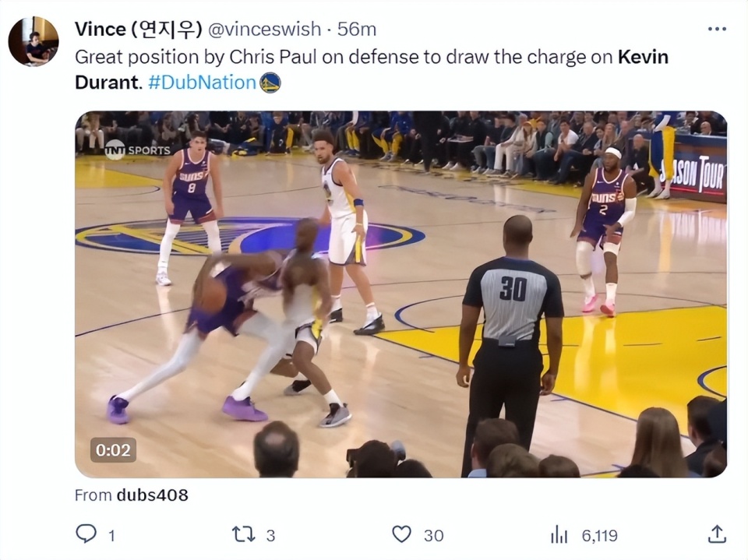Open the three-dot more options menu
This screenshot has width=748, height=560.
pyautogui.click(x=717, y=29)
